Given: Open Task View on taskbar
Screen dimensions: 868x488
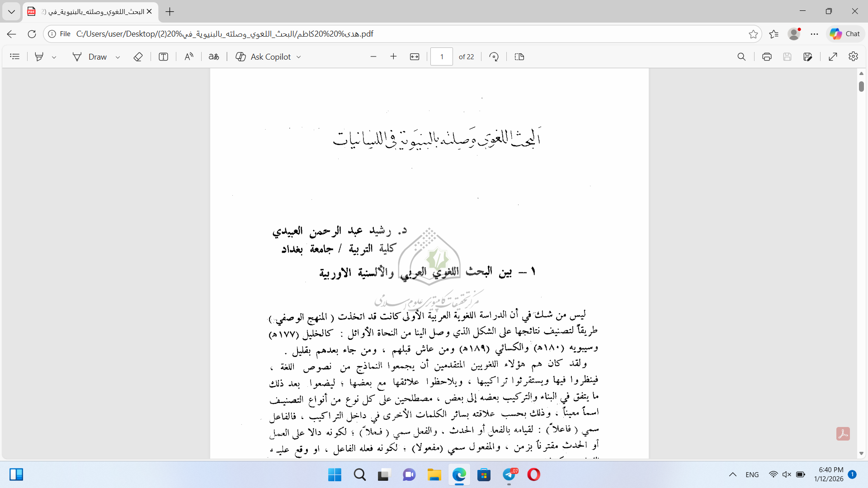Looking at the screenshot, I should (x=384, y=474).
